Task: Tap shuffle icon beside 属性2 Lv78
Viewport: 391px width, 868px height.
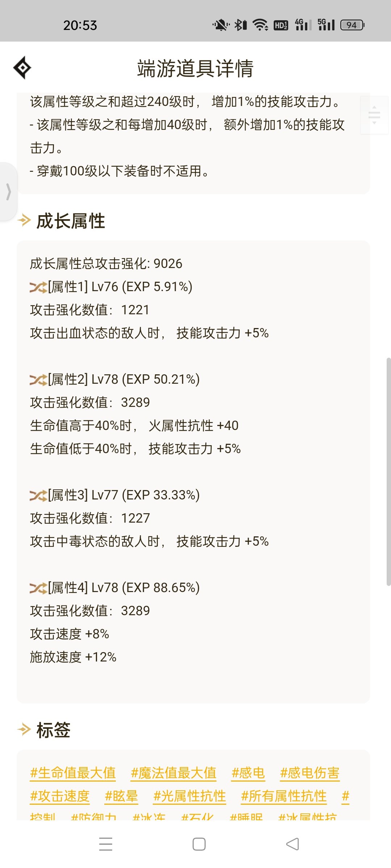Action: [38, 380]
